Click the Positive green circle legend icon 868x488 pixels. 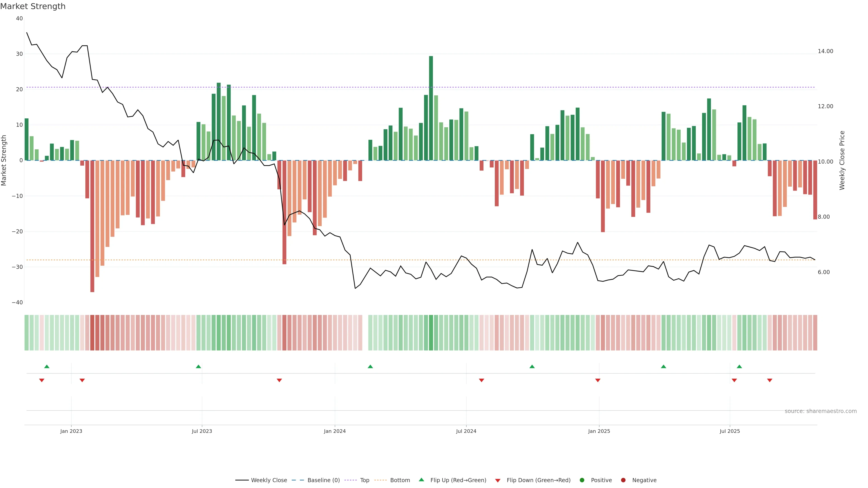click(x=582, y=480)
